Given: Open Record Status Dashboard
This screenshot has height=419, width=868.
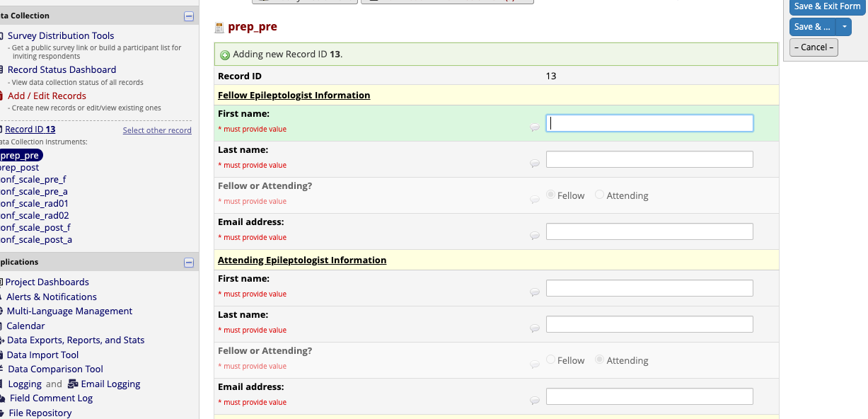Looking at the screenshot, I should (62, 69).
